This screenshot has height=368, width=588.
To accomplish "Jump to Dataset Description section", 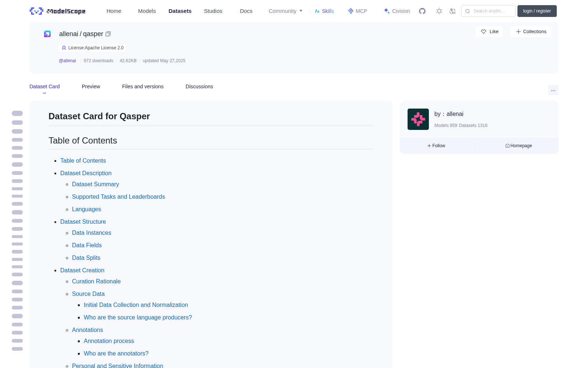I will point(86,173).
